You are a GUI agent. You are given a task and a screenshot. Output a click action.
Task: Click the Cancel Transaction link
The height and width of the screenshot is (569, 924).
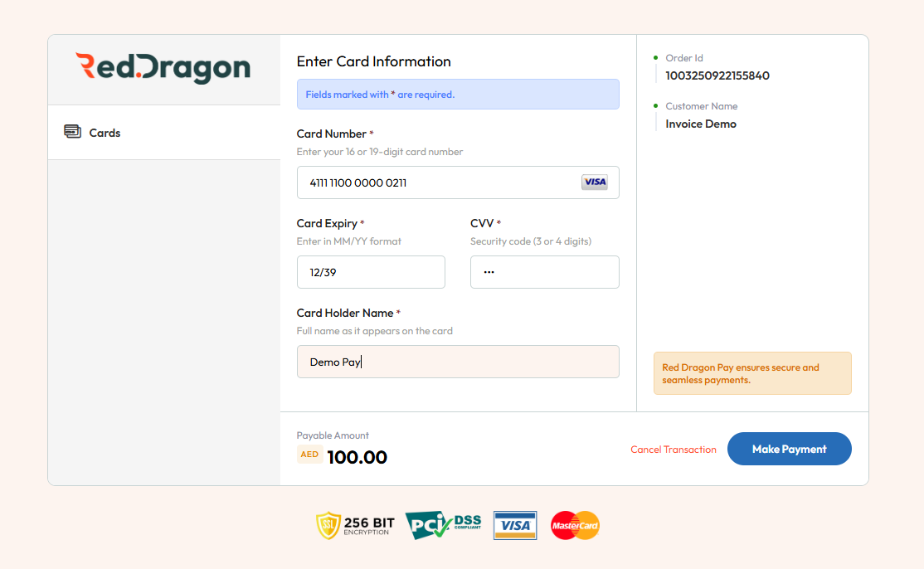[673, 450]
